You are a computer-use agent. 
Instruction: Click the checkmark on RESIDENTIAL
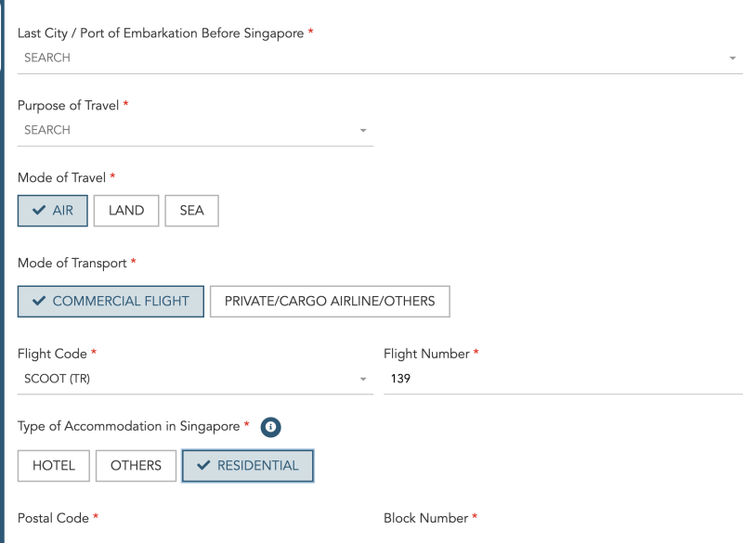pyautogui.click(x=203, y=466)
